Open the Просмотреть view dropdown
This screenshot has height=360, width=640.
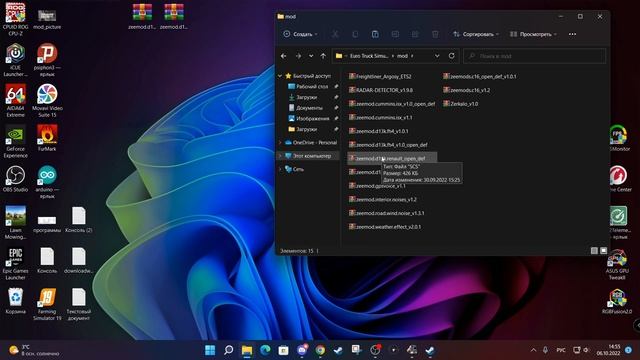click(533, 34)
